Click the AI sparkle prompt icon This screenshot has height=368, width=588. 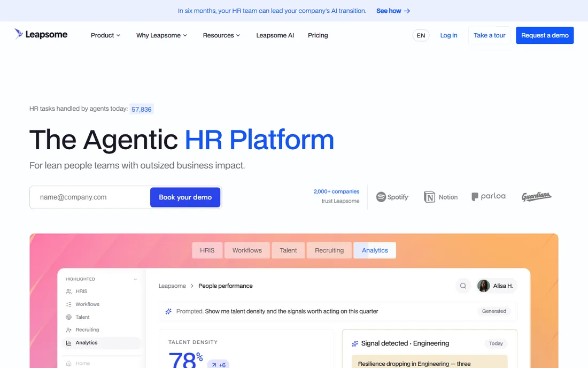(168, 311)
